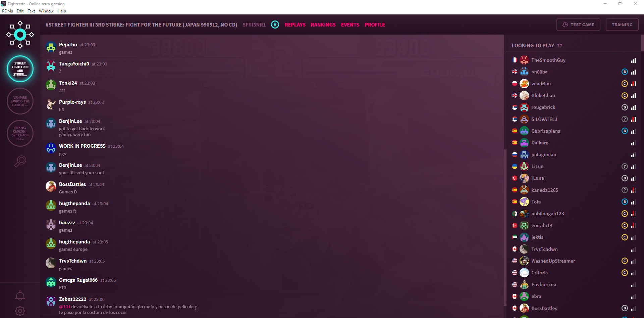Click WORK IN PROGRESS avatar
The width and height of the screenshot is (644, 318).
click(x=51, y=148)
